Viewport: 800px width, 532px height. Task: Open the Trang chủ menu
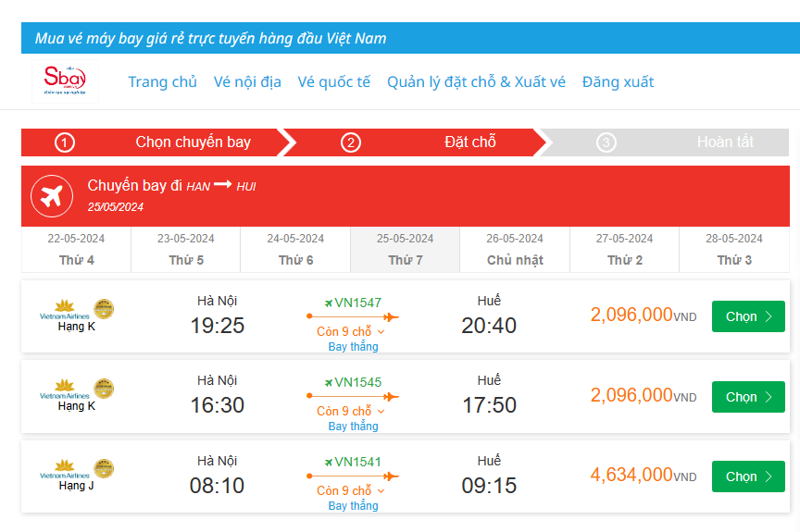point(163,81)
